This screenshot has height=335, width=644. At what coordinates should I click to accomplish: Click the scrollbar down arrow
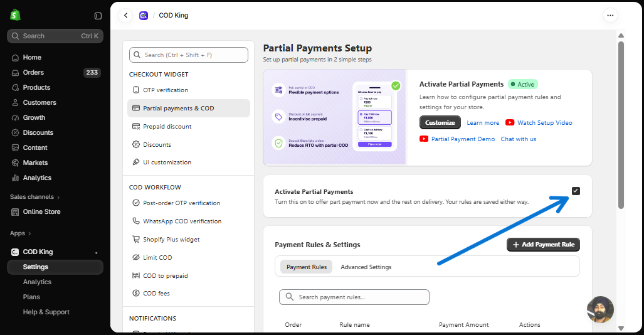click(x=621, y=328)
